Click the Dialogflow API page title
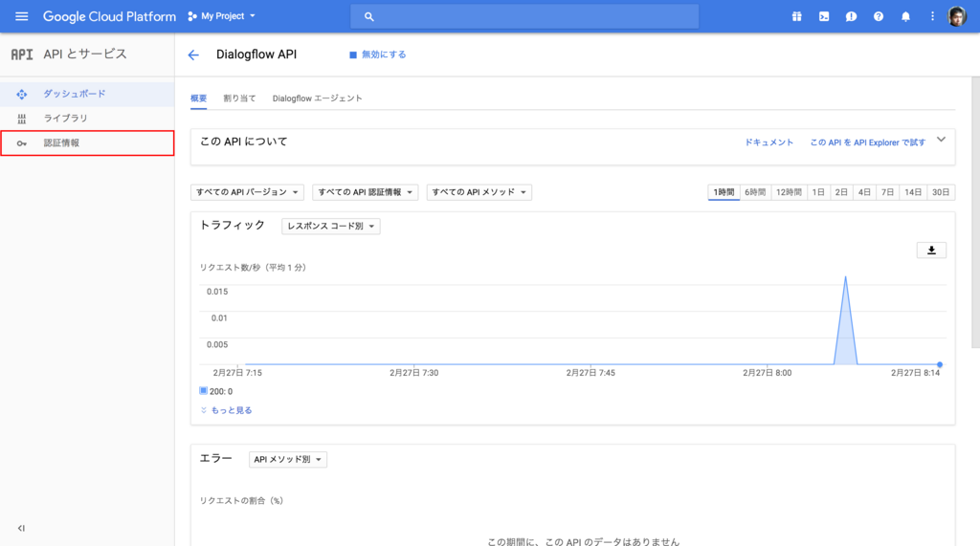Image resolution: width=980 pixels, height=546 pixels. (x=256, y=55)
